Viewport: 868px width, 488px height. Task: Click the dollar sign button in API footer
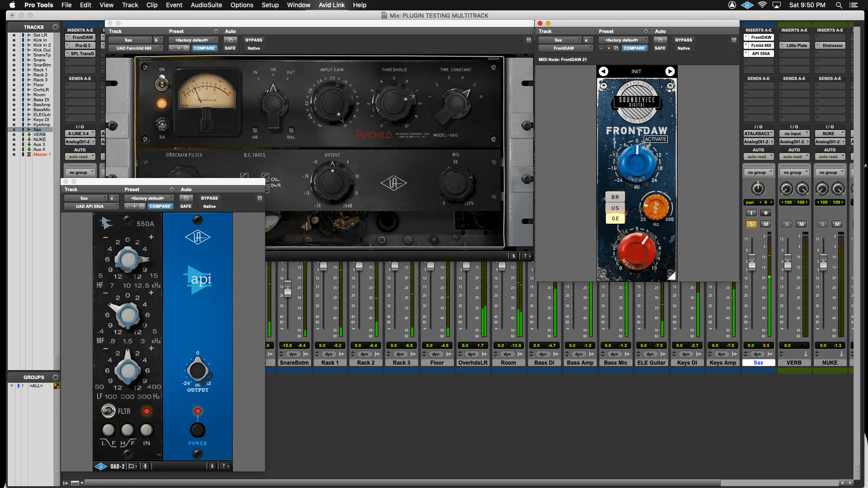coord(212,466)
